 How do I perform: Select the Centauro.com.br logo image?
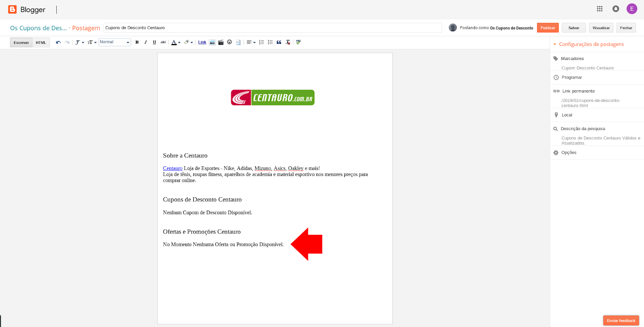tap(272, 97)
